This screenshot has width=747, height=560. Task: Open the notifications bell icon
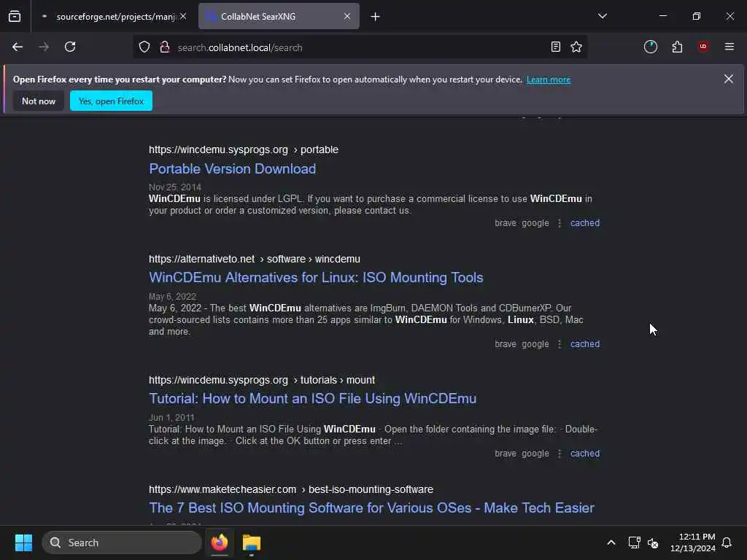point(727,542)
